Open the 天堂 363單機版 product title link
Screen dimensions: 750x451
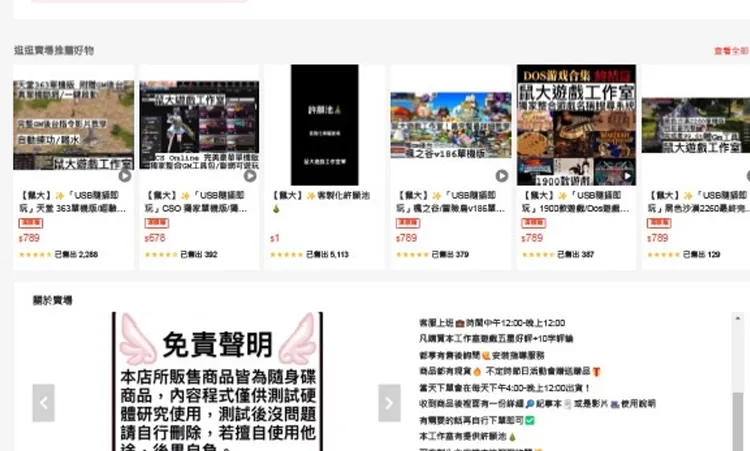(72, 202)
